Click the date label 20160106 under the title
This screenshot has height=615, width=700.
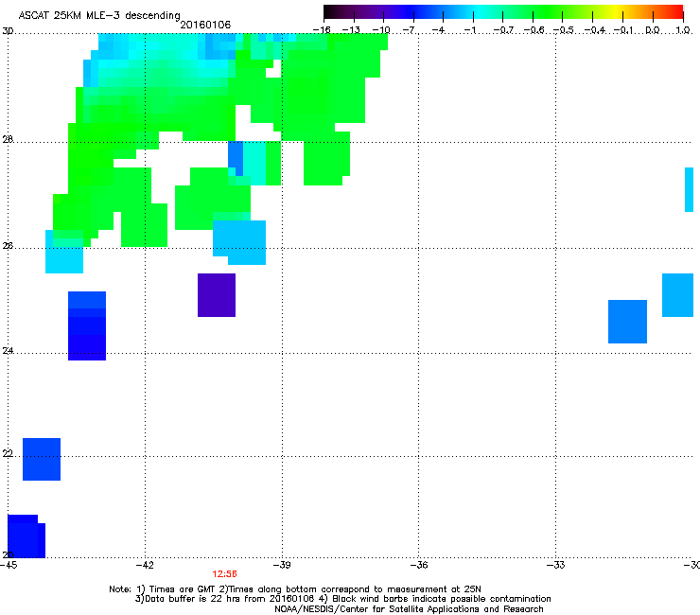point(205,25)
